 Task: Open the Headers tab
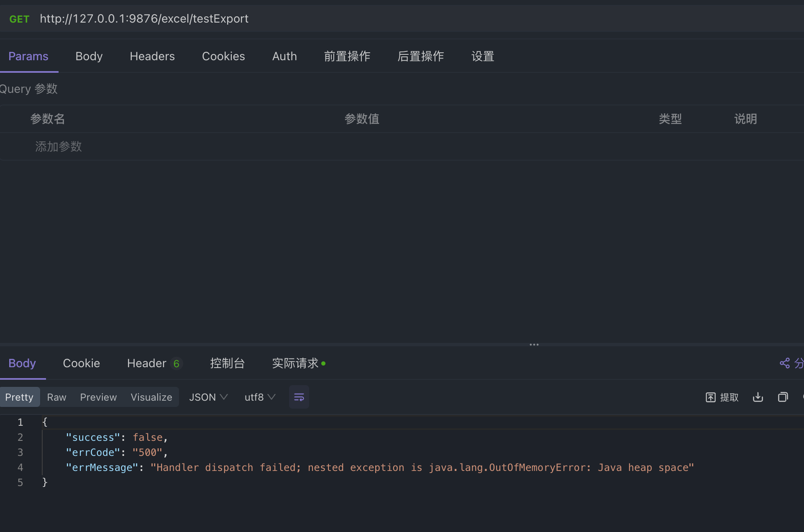click(x=152, y=56)
